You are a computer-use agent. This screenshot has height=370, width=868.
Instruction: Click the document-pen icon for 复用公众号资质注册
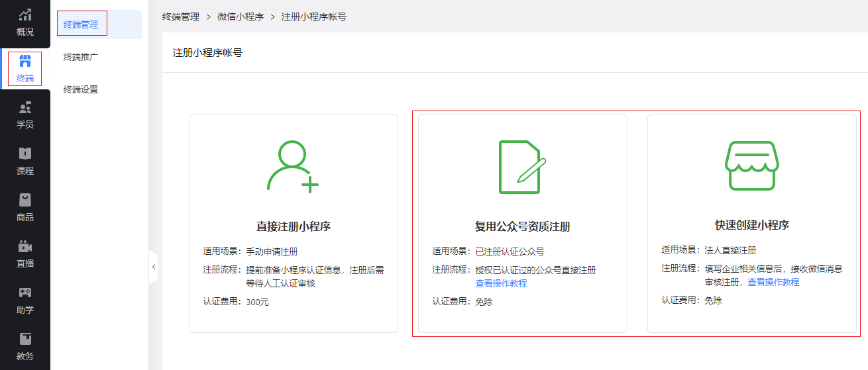(522, 167)
